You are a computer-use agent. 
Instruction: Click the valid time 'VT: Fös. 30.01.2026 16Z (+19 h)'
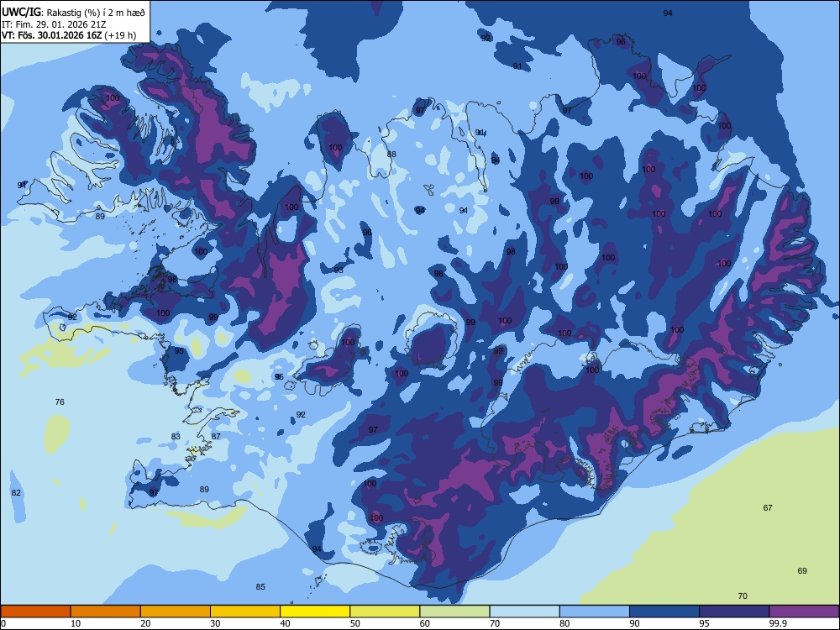pos(69,35)
